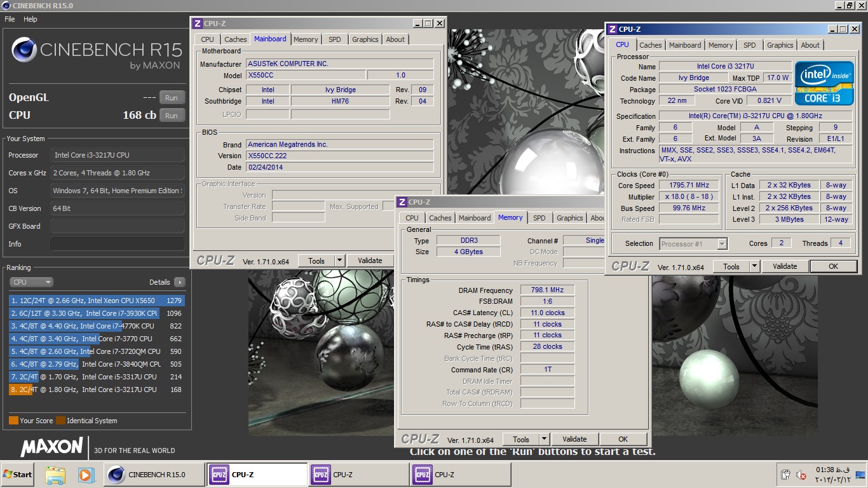Viewport: 868px width, 488px height.
Task: Click the GFX Board field
Action: (118, 226)
